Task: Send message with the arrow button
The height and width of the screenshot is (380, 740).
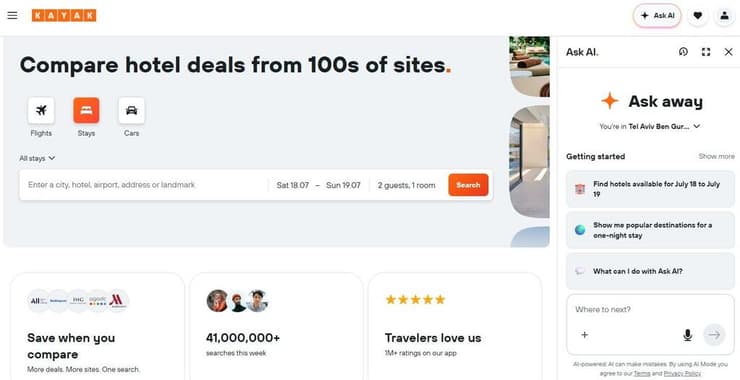Action: click(714, 335)
